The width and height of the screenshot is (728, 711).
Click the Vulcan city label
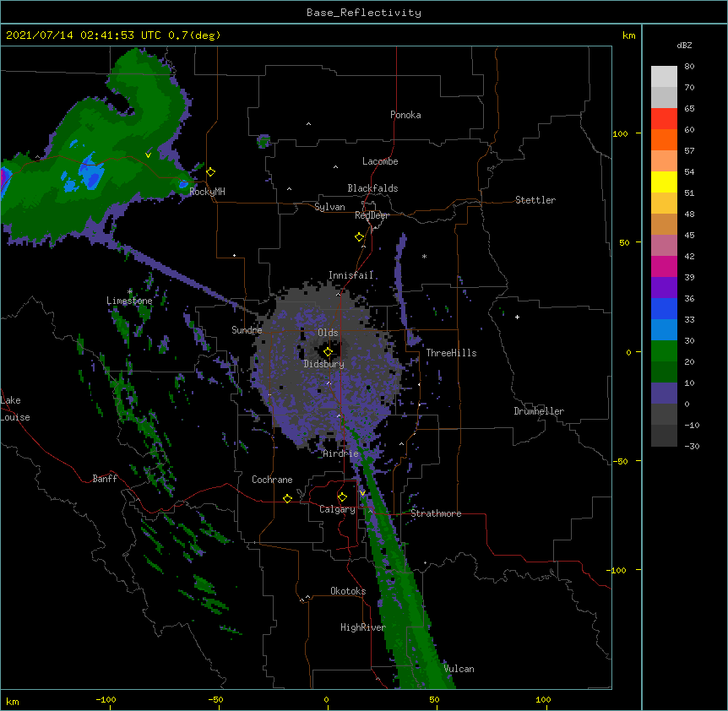pos(459,669)
